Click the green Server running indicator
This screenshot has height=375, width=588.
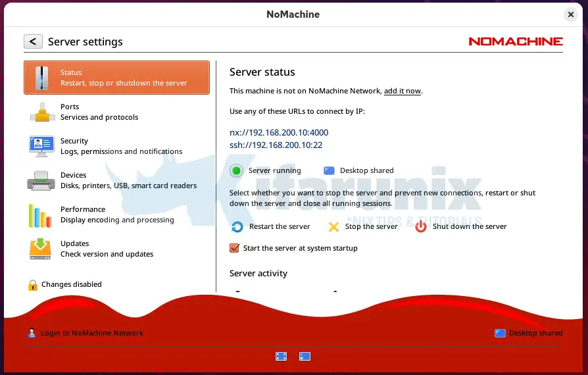coord(237,171)
